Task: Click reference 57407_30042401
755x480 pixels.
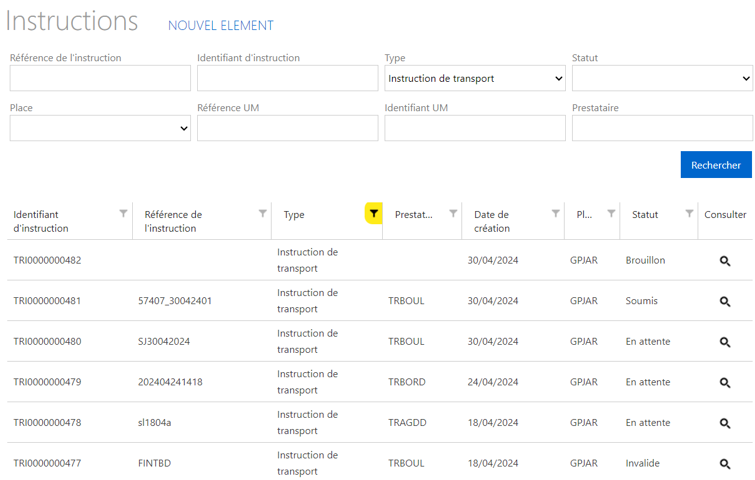Action: point(175,300)
